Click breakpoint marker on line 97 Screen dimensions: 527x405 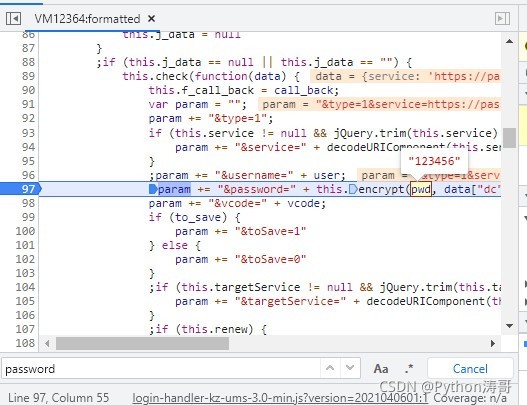20,189
